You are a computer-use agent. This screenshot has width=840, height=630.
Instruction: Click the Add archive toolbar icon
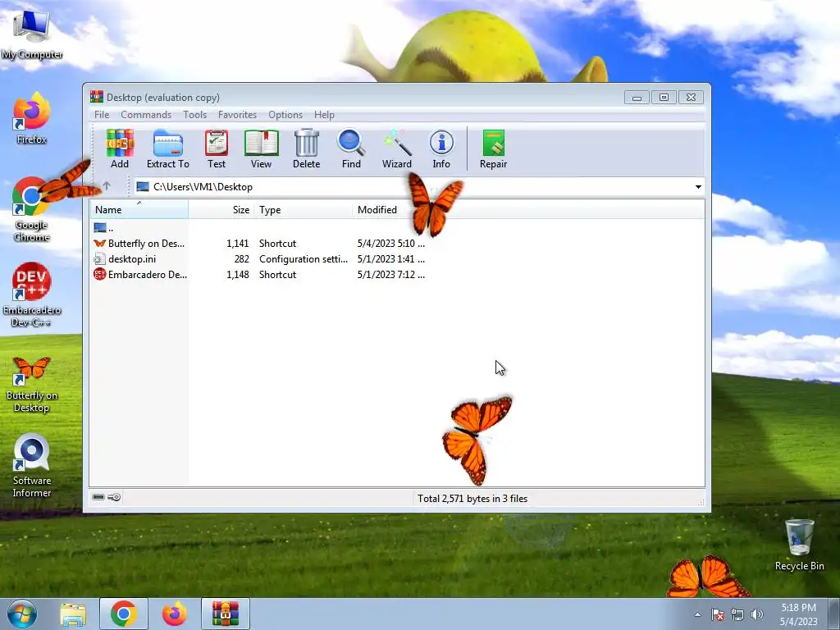click(x=120, y=149)
